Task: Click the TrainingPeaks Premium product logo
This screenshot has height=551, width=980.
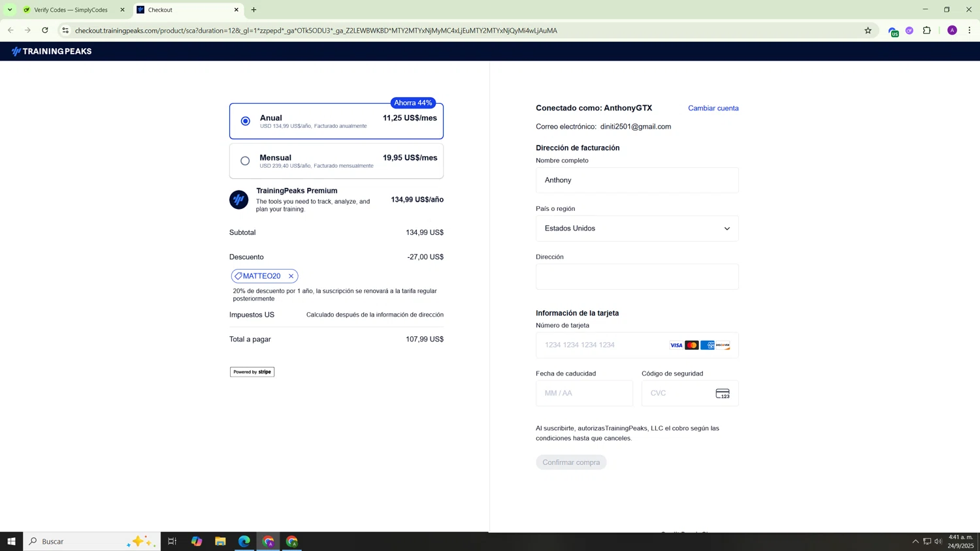Action: coord(239,200)
